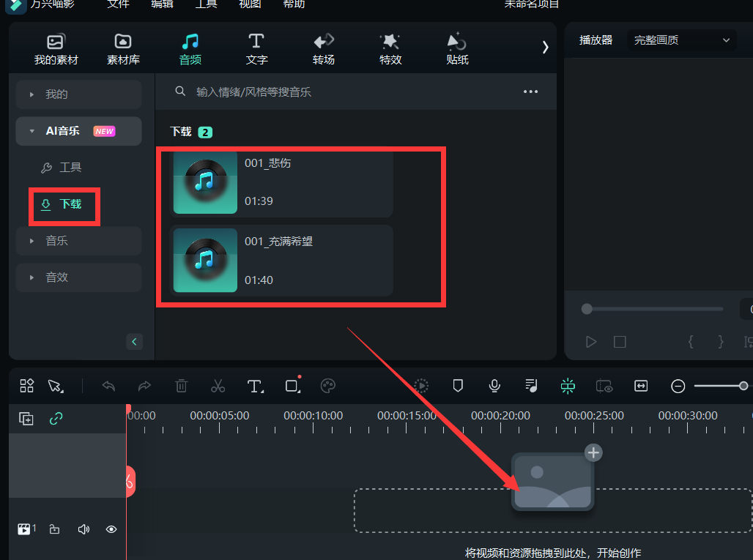The height and width of the screenshot is (560, 753).
Task: Open the 文件 menu
Action: click(x=118, y=4)
